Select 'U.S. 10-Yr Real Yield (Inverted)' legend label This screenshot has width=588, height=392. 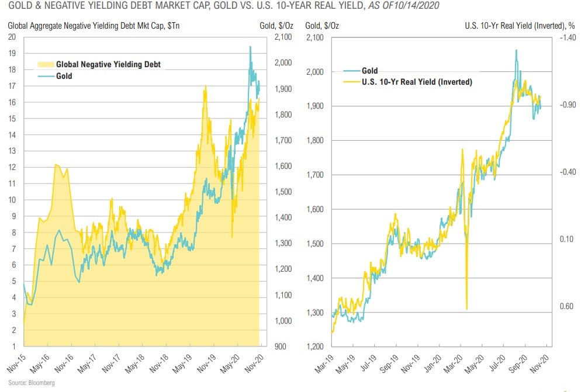[x=417, y=82]
